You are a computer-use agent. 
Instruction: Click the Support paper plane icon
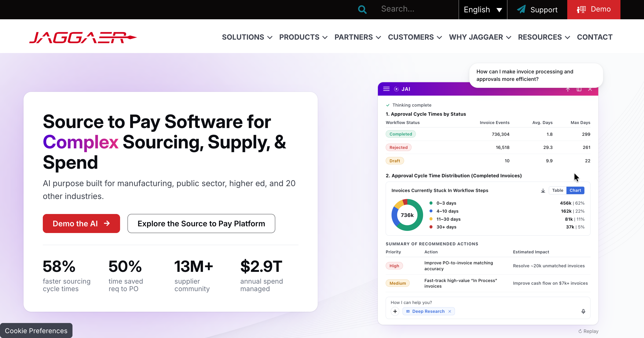pos(521,9)
